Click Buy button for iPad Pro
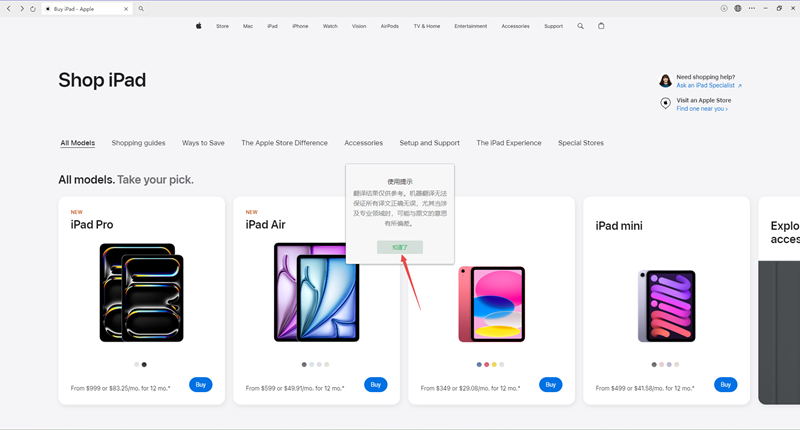The width and height of the screenshot is (800, 430). [x=201, y=385]
